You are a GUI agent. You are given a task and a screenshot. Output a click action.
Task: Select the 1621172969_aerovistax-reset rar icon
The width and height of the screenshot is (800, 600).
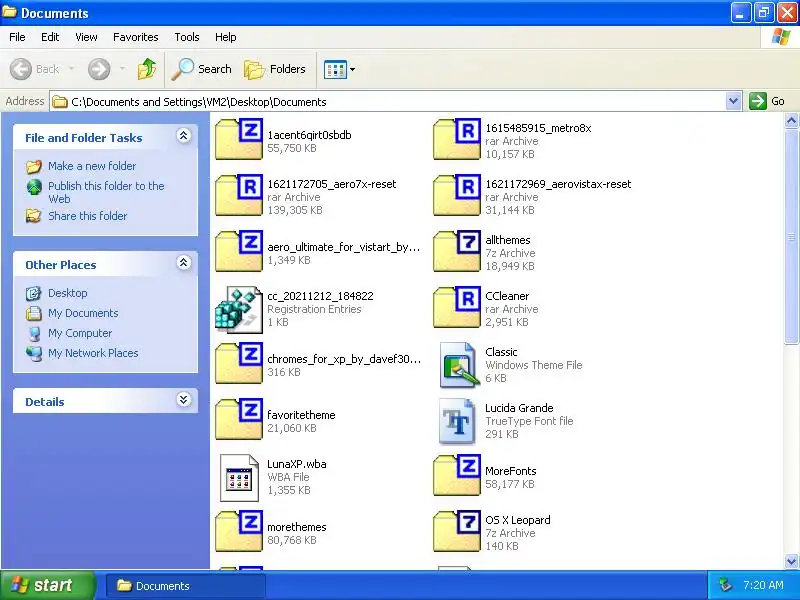pos(457,195)
